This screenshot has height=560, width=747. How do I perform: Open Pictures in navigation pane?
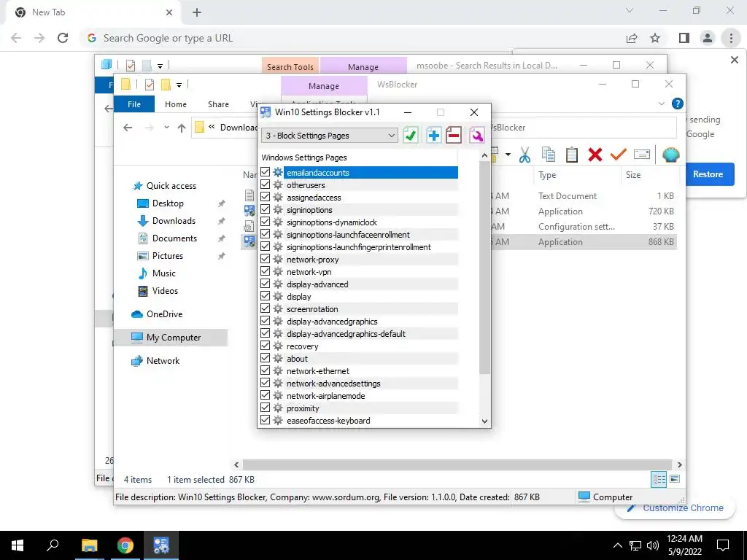tap(168, 256)
